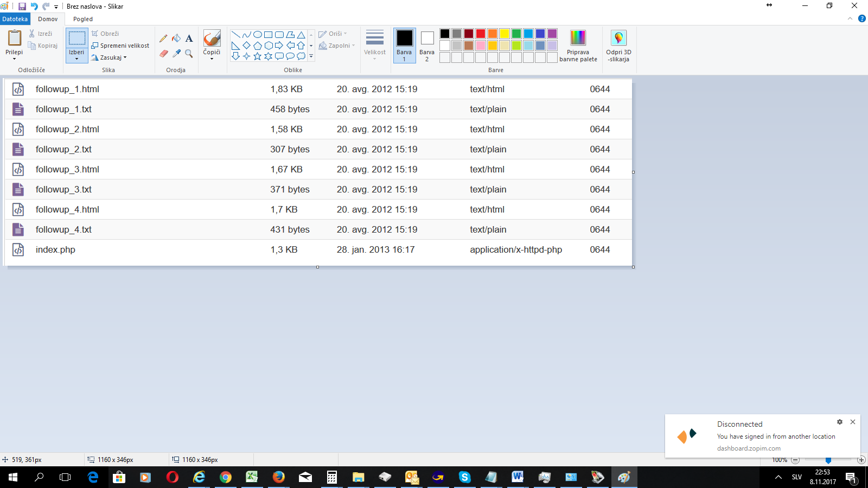Select the Text tool
Viewport: 868px width, 488px height.
pyautogui.click(x=189, y=38)
